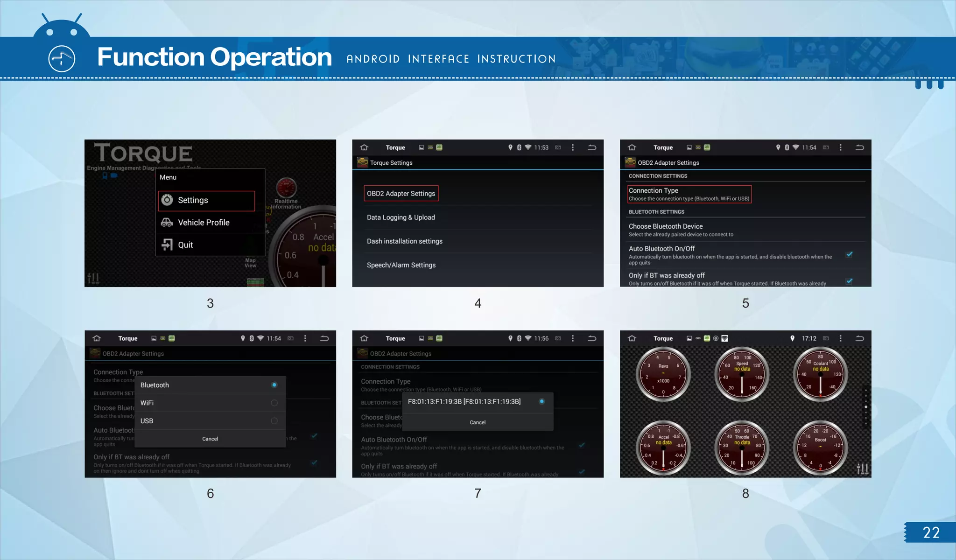Cancel the connection type dialog in screenshot 6

point(210,439)
